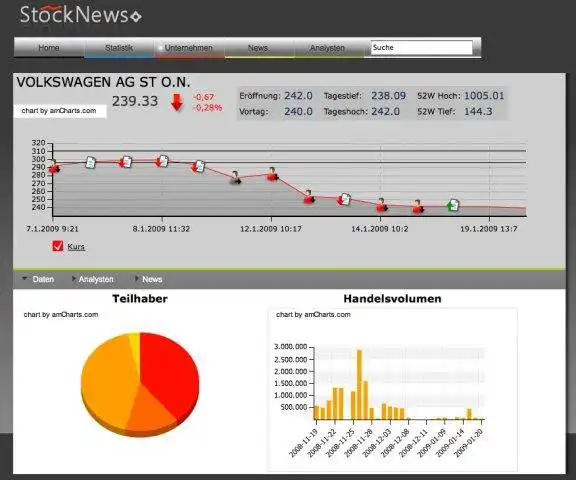Click the -0,67 price change value

click(x=204, y=97)
